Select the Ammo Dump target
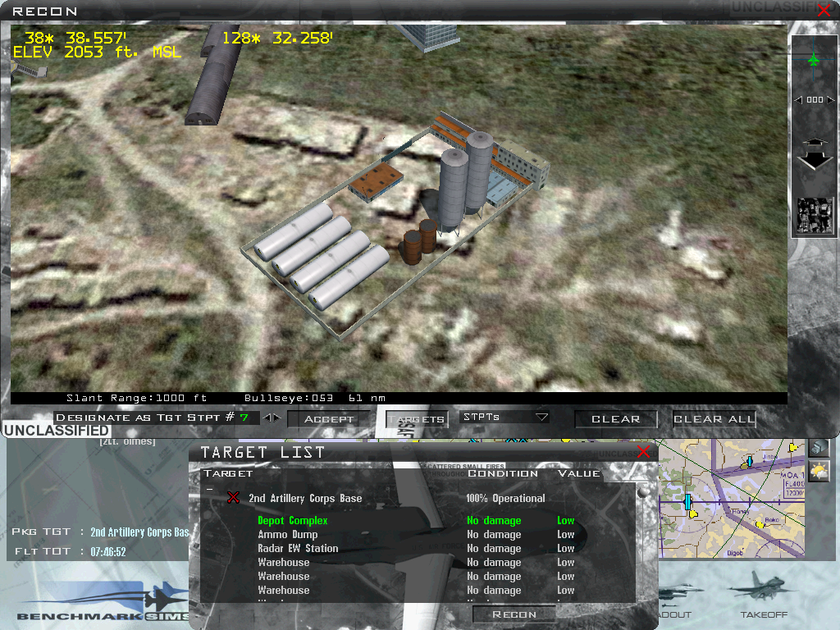The height and width of the screenshot is (630, 840). click(288, 535)
